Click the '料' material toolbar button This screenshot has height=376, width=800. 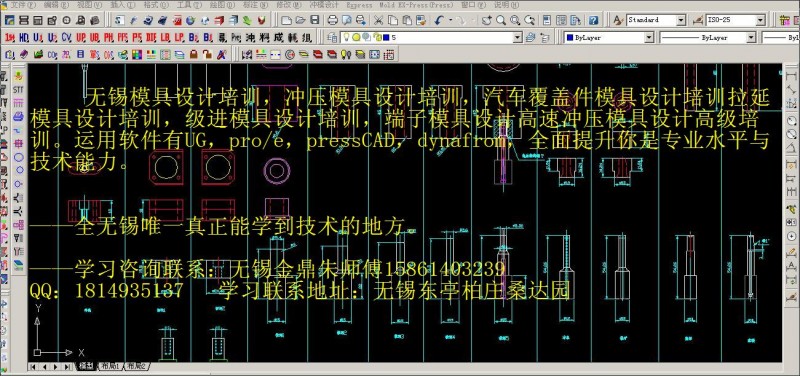tap(264, 38)
